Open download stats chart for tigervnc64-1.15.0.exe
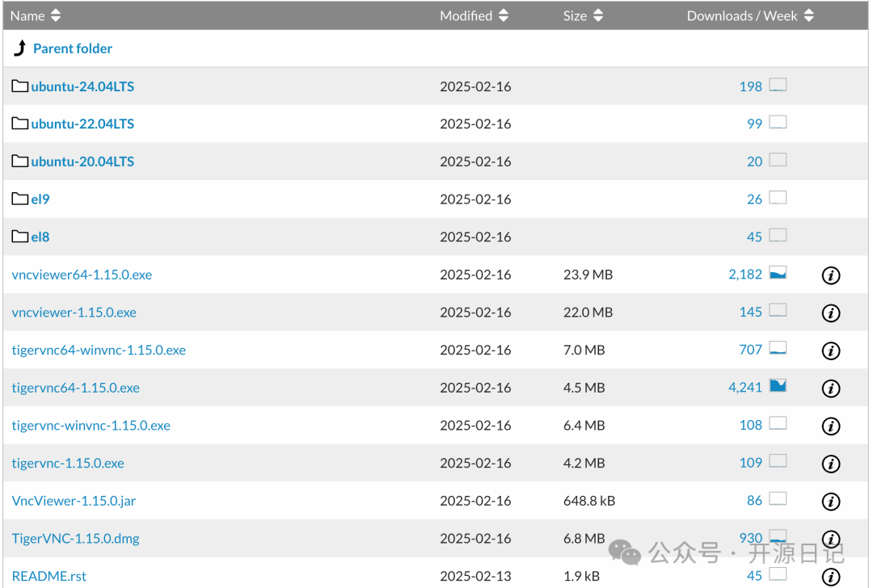Viewport: 873px width, 588px height. tap(778, 386)
